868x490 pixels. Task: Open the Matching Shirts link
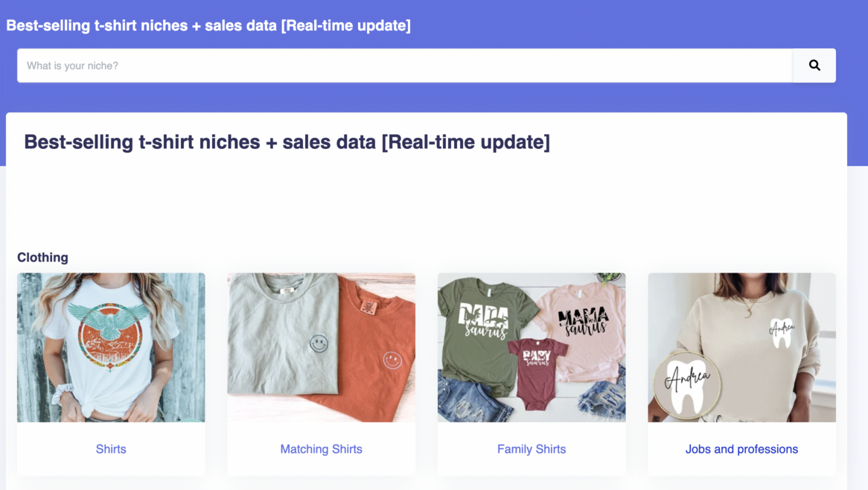321,449
